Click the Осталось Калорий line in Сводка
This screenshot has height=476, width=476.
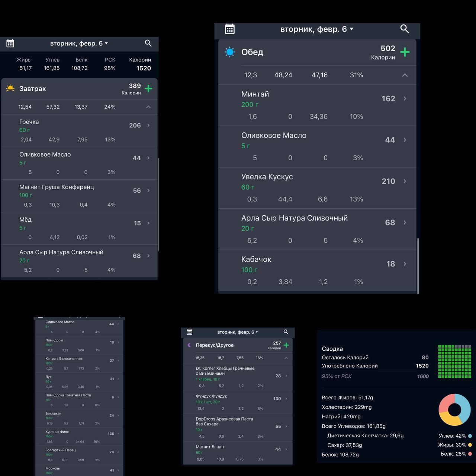coord(375,357)
